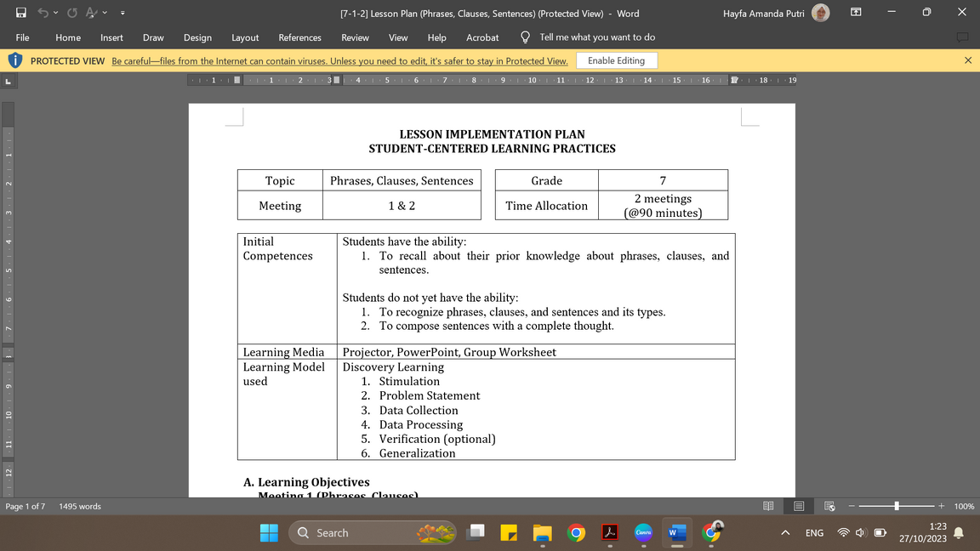Switch to Read Mode view
Image resolution: width=980 pixels, height=551 pixels.
[768, 506]
